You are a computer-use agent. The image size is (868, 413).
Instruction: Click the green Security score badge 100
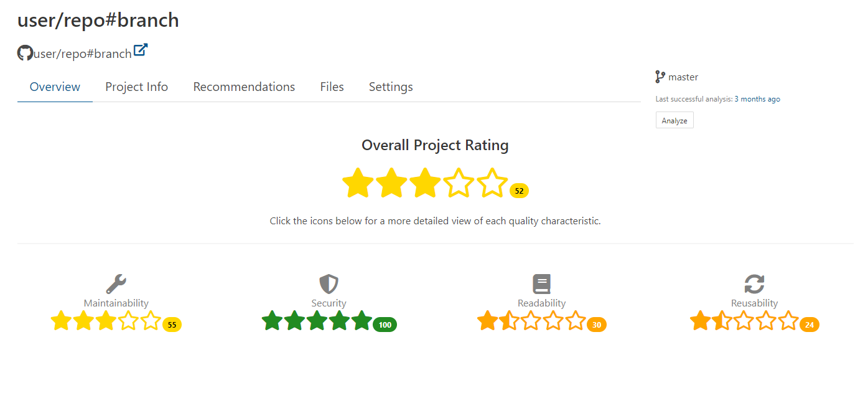click(385, 325)
